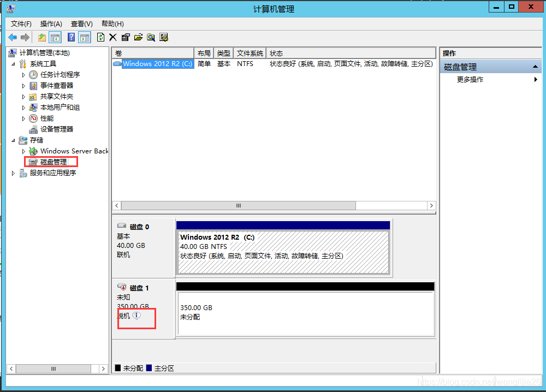Image resolution: width=546 pixels, height=392 pixels.
Task: Click the info icon next to 脱机
Action: coord(137,316)
